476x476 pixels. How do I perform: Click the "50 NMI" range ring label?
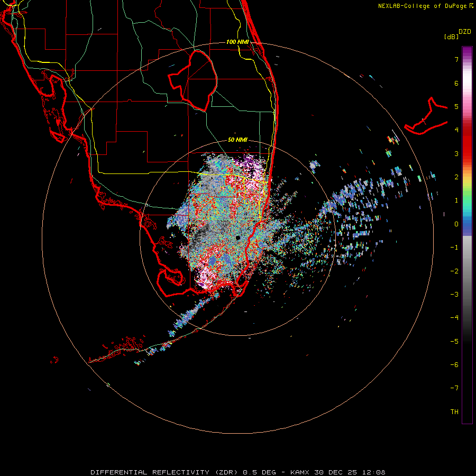237,140
